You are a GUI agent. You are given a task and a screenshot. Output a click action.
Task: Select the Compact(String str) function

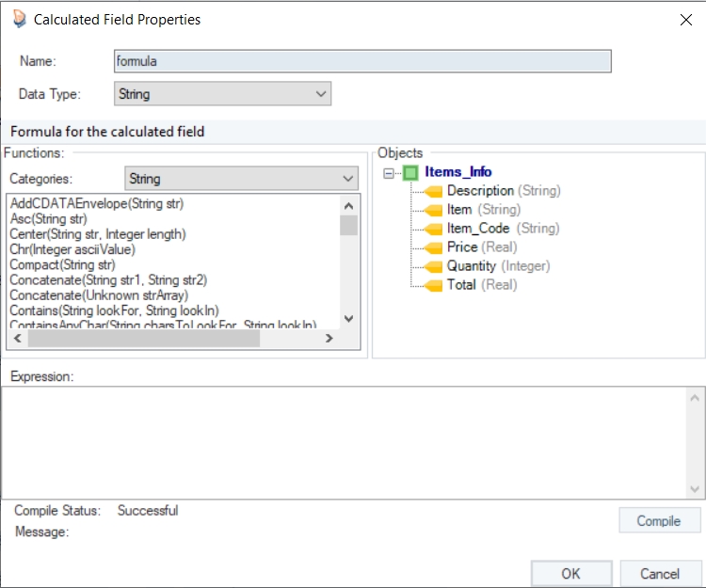coord(62,264)
